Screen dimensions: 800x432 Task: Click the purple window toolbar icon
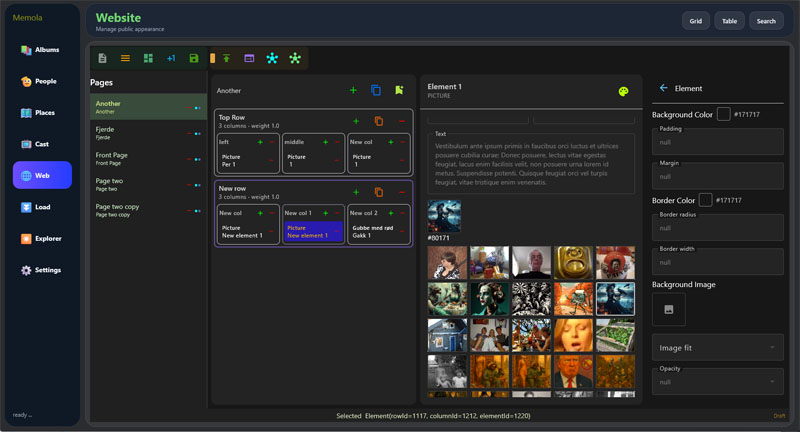pos(249,58)
